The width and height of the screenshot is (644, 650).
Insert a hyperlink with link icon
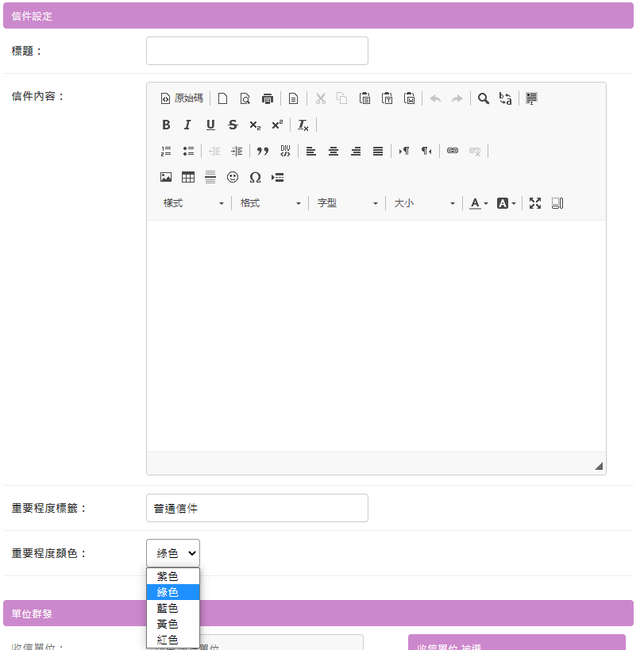[453, 151]
